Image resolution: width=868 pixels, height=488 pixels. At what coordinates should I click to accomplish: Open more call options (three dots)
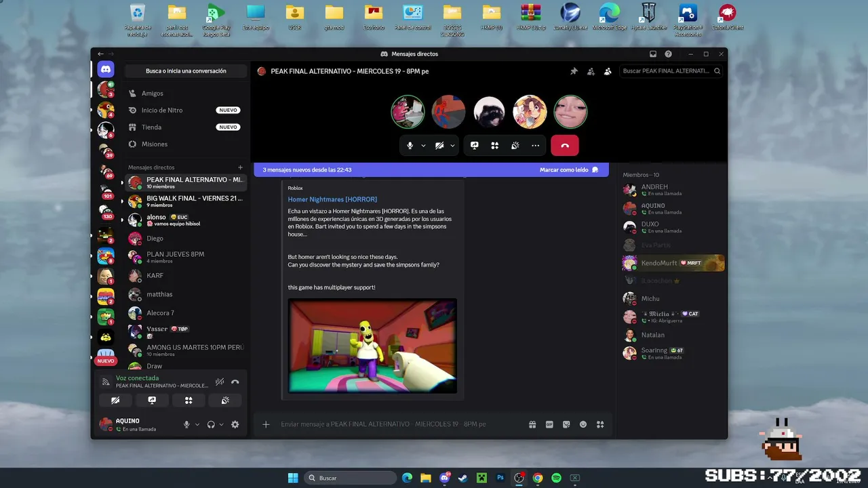click(536, 146)
